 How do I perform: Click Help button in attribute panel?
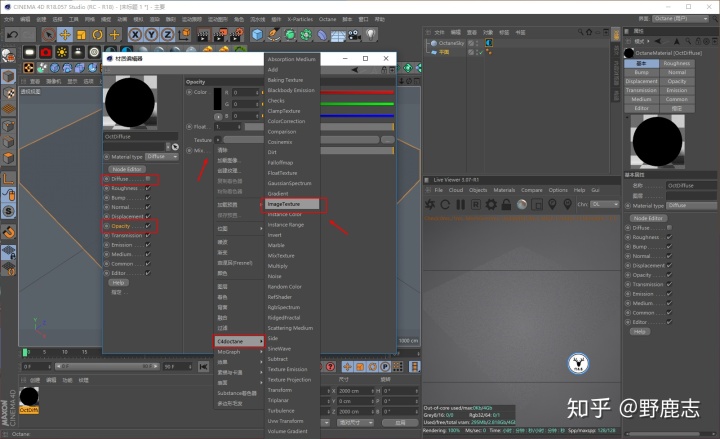coord(640,332)
